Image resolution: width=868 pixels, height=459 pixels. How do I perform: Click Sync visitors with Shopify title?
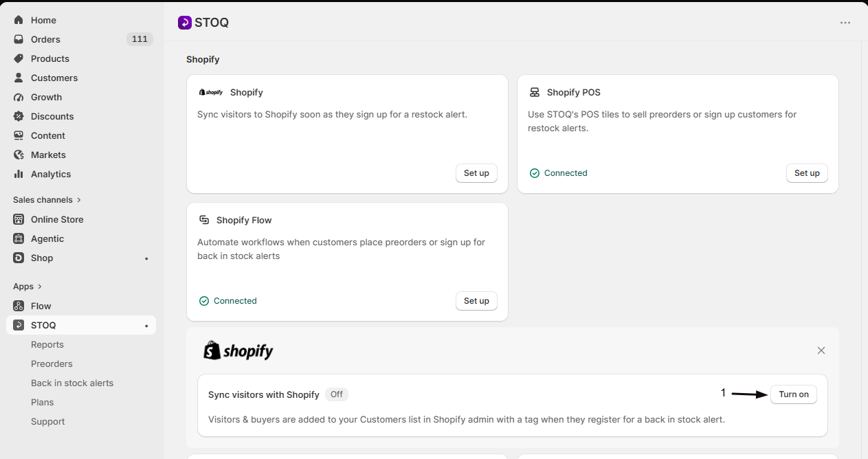tap(264, 394)
